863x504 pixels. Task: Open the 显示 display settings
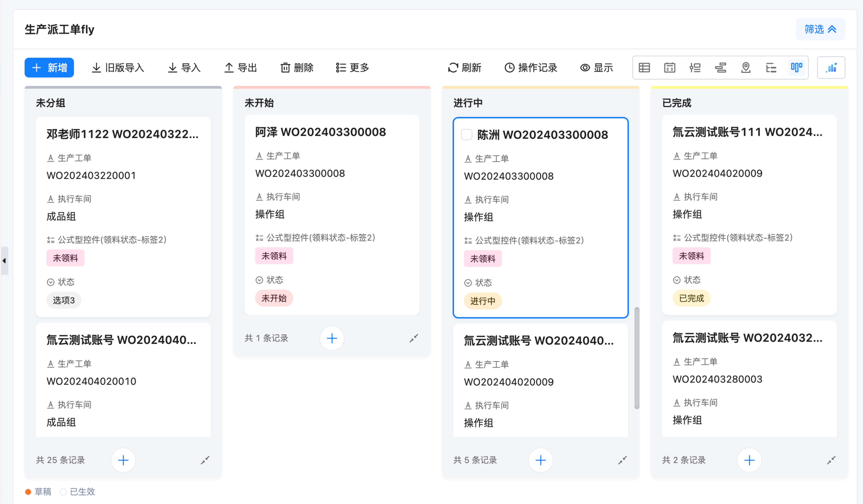tap(597, 67)
